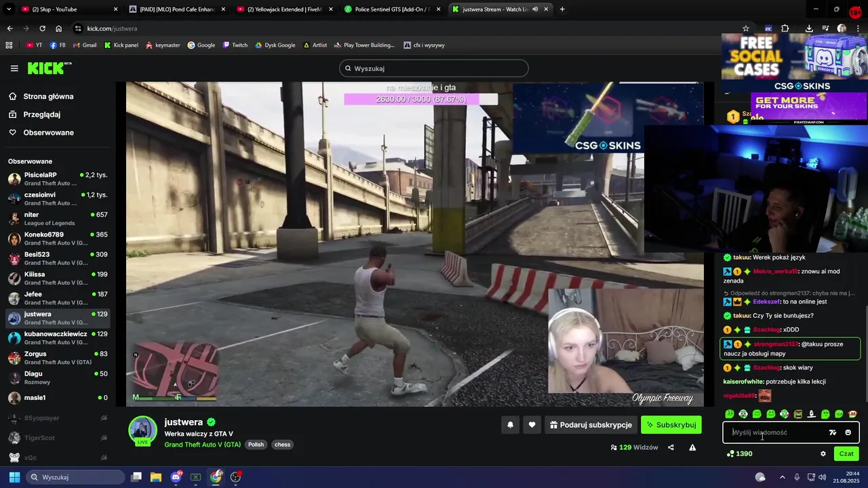Click the main stream video player

tap(414, 244)
